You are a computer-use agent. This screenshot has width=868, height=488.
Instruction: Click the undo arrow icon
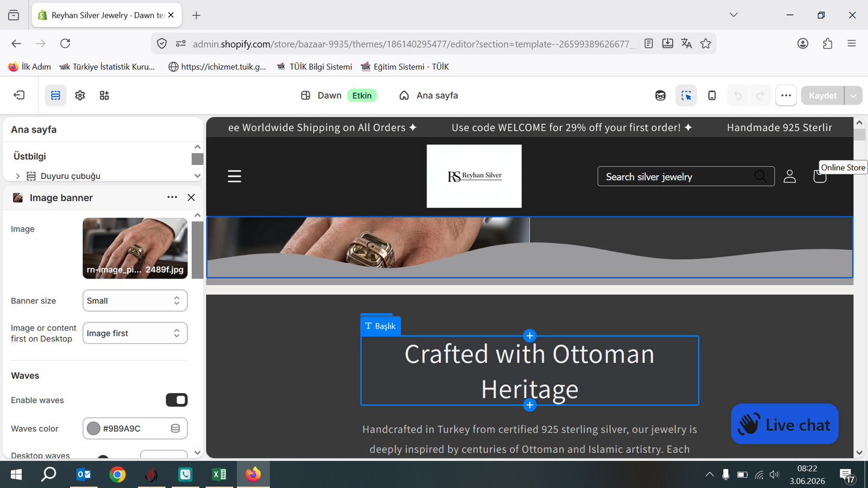tap(738, 95)
